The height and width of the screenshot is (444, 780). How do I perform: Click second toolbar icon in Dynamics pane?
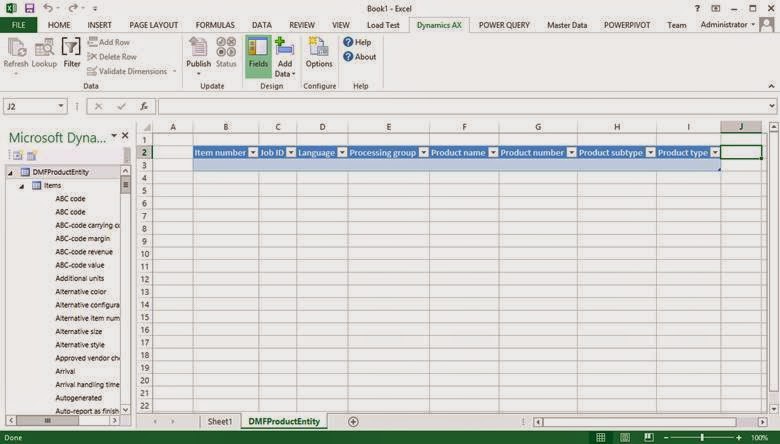tap(32, 156)
